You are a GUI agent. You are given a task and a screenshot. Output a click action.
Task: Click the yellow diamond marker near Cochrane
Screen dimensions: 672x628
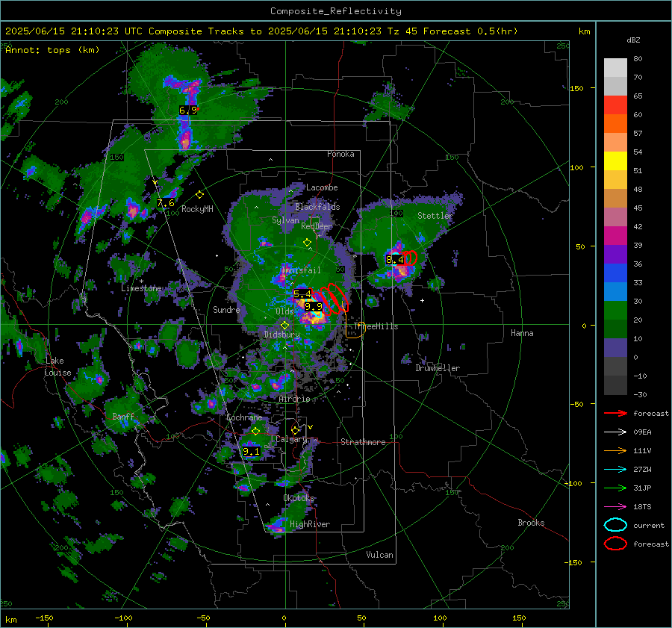(256, 431)
